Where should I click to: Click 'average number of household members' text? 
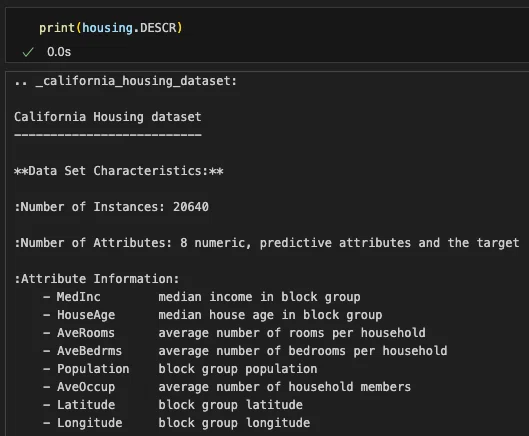[x=285, y=387]
